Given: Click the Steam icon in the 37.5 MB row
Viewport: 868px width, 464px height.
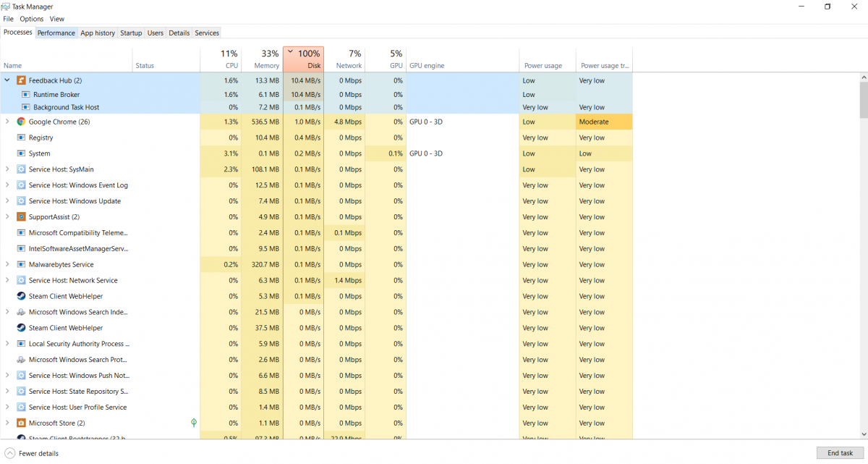Looking at the screenshot, I should point(22,328).
